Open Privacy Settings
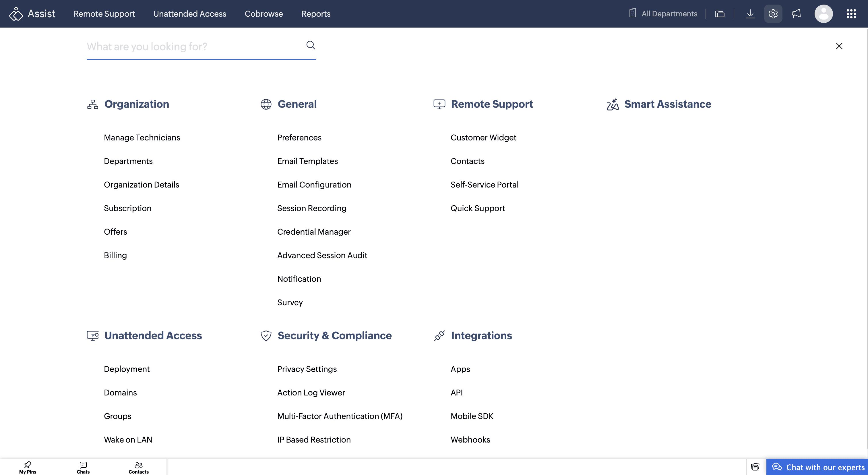The width and height of the screenshot is (868, 475). click(x=307, y=369)
